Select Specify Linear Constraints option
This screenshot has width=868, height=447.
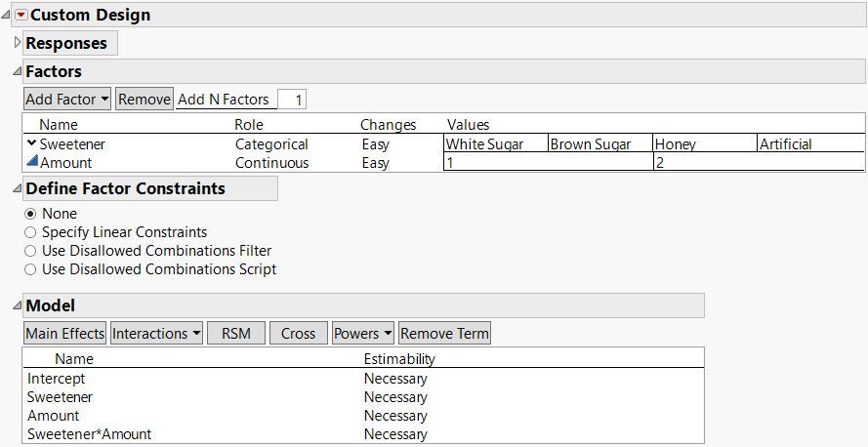pyautogui.click(x=31, y=232)
